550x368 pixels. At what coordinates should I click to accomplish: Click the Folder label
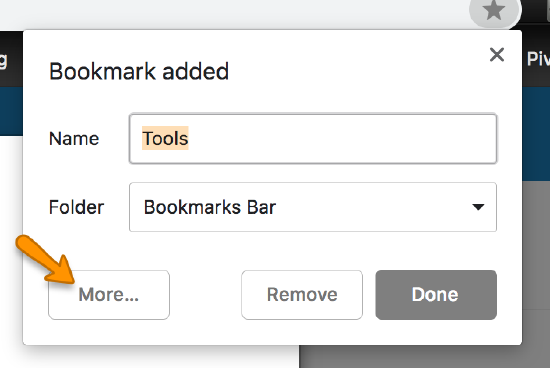pyautogui.click(x=76, y=207)
